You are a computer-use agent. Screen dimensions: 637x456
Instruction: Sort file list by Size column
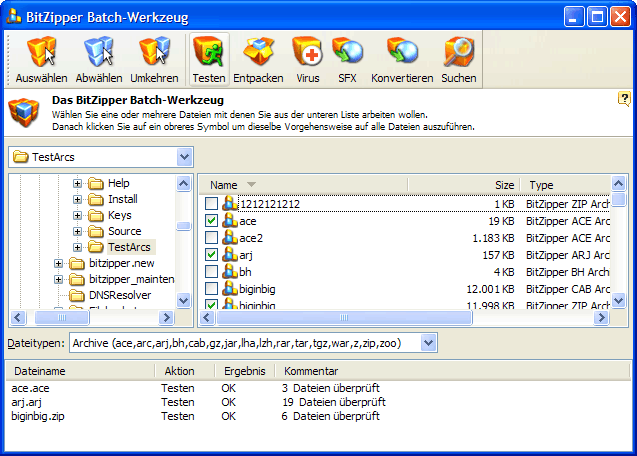point(505,185)
